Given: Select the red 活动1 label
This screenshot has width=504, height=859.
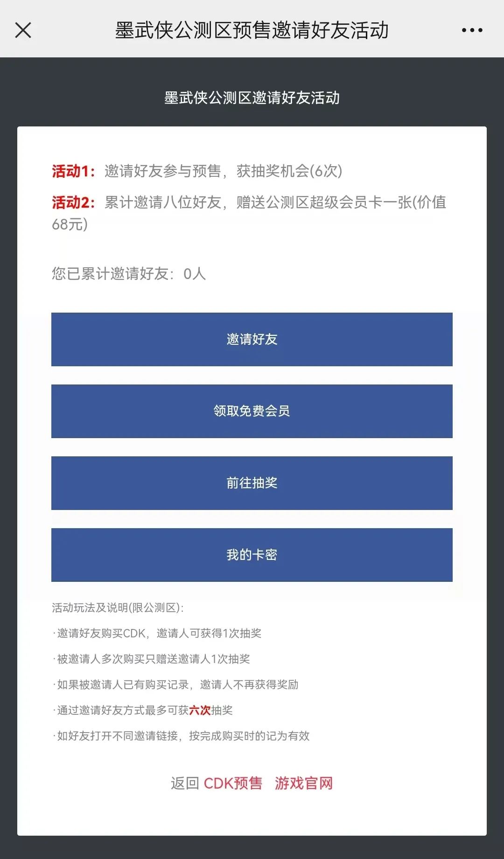Looking at the screenshot, I should tap(73, 171).
